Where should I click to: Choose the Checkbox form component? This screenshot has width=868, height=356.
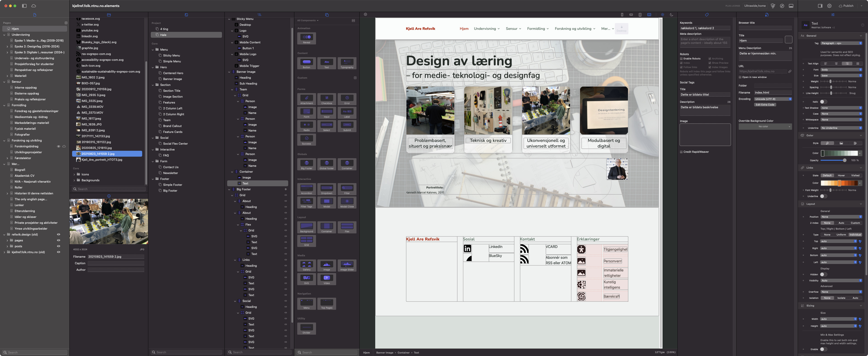click(x=326, y=99)
